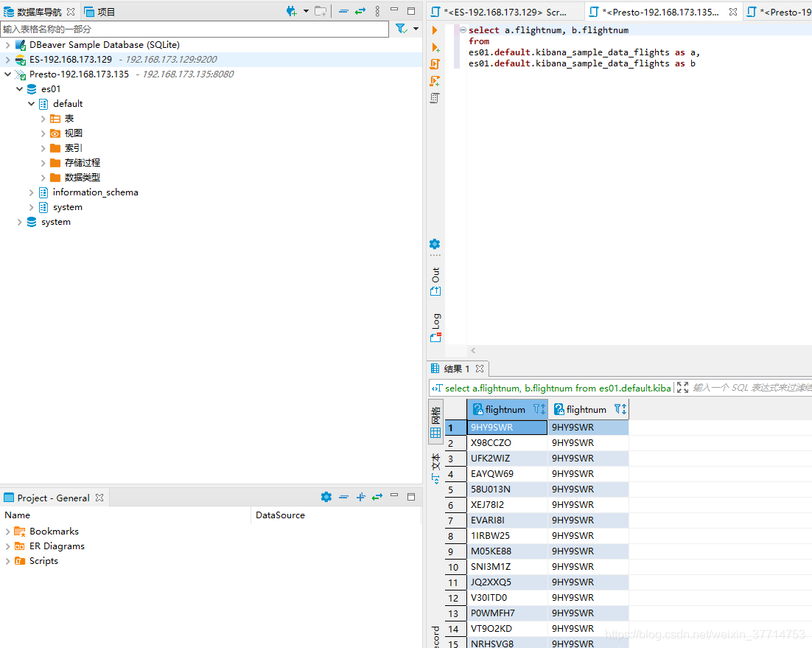Collapse the Presto-192.168.173.135 connection
The width and height of the screenshot is (812, 648).
pyautogui.click(x=7, y=74)
